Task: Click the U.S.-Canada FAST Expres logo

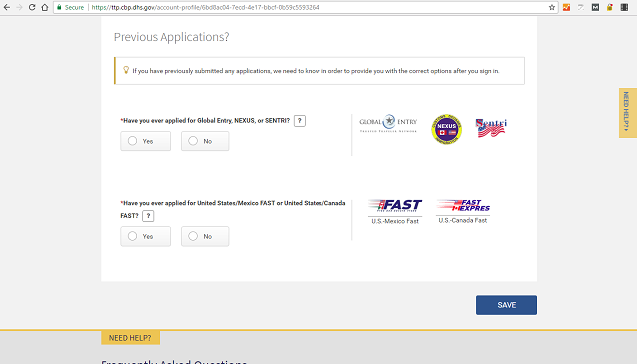Action: [x=463, y=205]
